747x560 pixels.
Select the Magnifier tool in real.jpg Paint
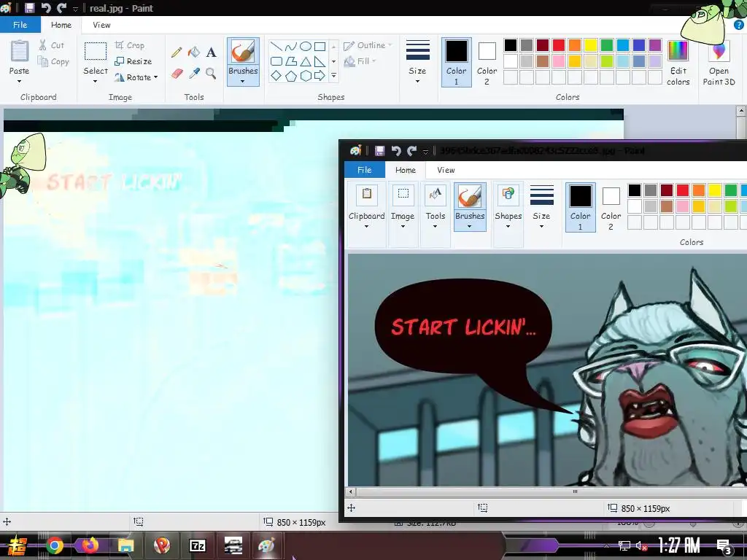[x=211, y=74]
